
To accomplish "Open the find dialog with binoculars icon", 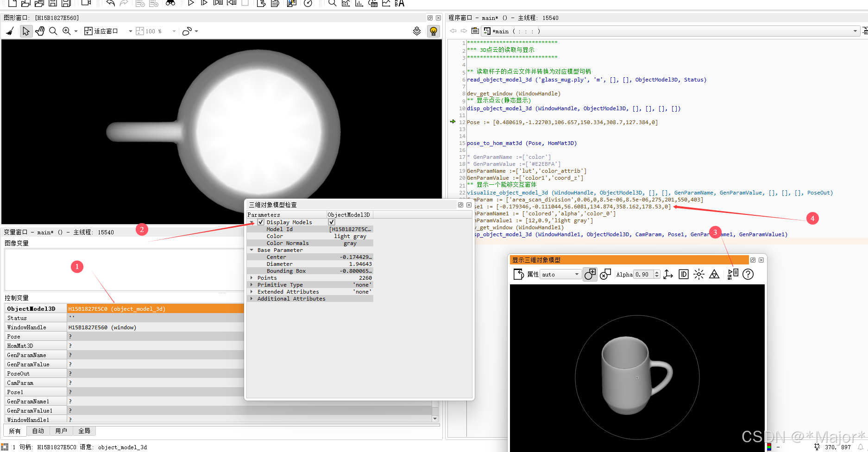I will point(170,3).
